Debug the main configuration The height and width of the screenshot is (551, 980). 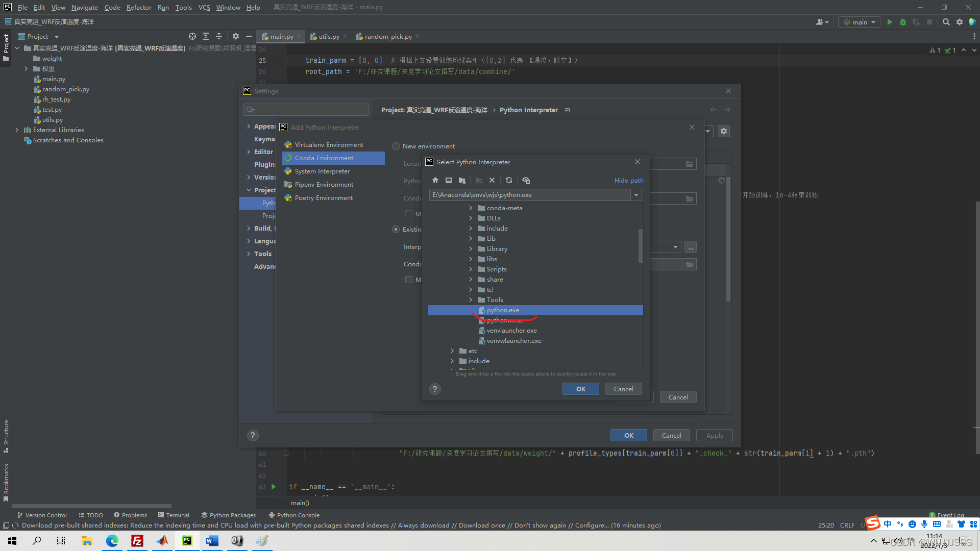(x=903, y=22)
